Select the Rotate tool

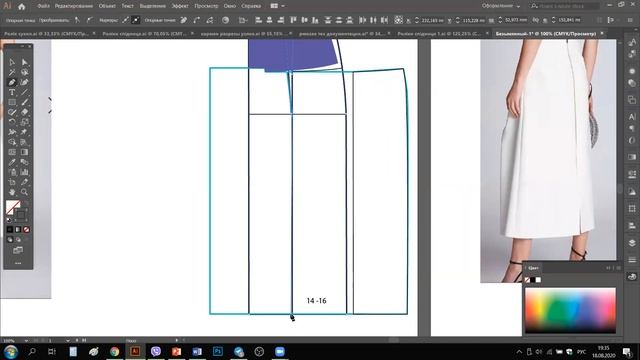tap(12, 122)
